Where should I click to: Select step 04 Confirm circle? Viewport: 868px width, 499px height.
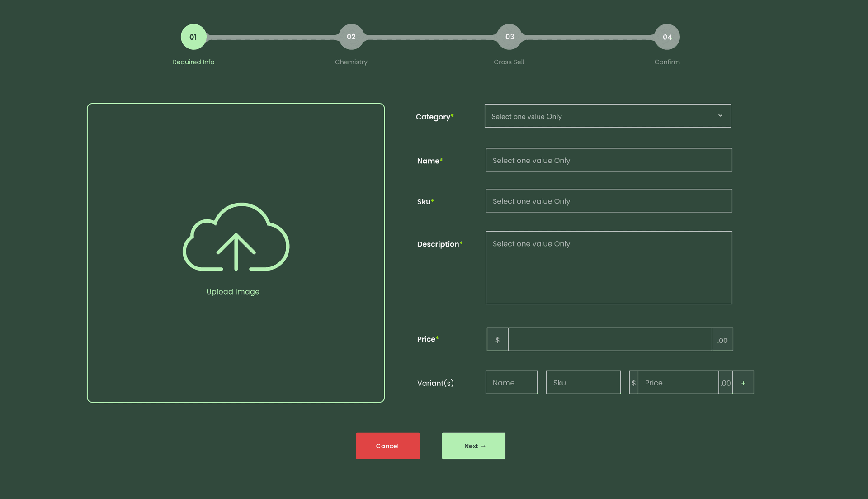click(x=667, y=37)
